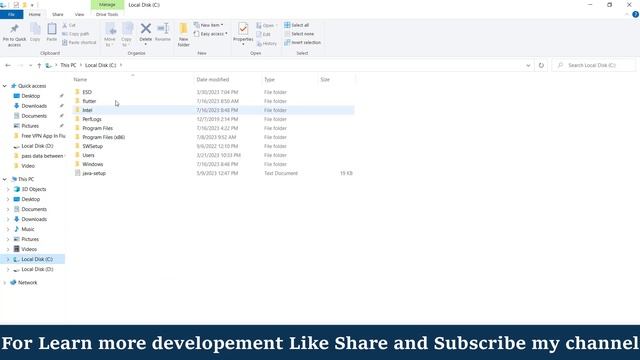Switch to View ribbon tab
The image size is (640, 360).
click(79, 15)
